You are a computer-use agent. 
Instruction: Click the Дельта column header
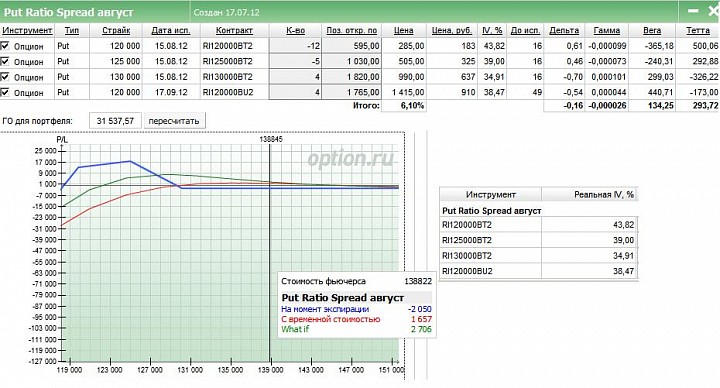pos(564,30)
